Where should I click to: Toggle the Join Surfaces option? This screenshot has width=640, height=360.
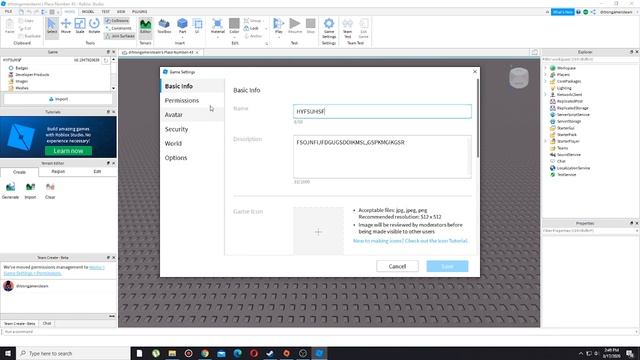tap(120, 36)
